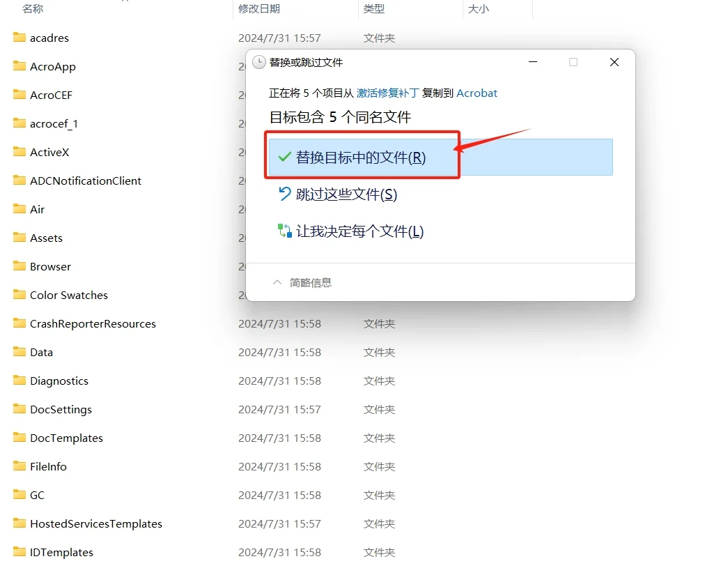
Task: Open the AcroCEF folder icon
Action: pos(19,95)
